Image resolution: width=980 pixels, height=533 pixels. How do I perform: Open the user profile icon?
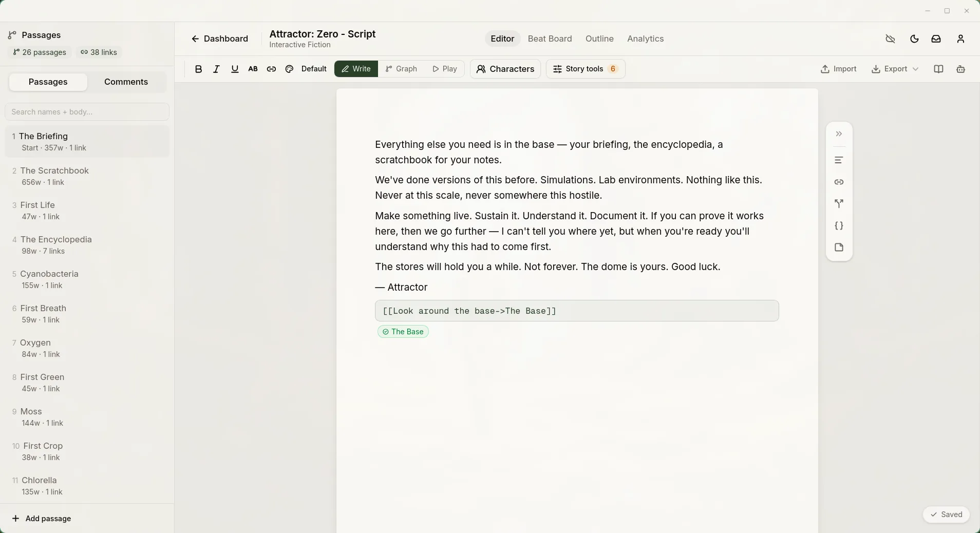[960, 39]
